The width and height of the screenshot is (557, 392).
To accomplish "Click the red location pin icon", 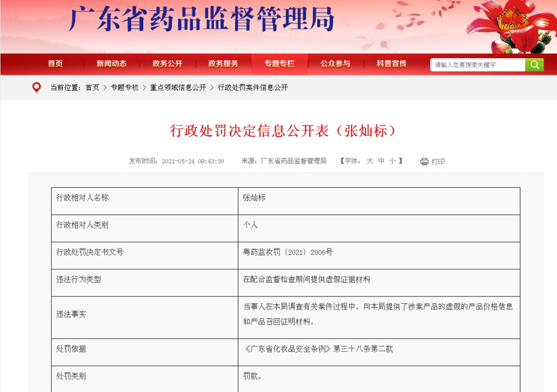I will (x=36, y=88).
